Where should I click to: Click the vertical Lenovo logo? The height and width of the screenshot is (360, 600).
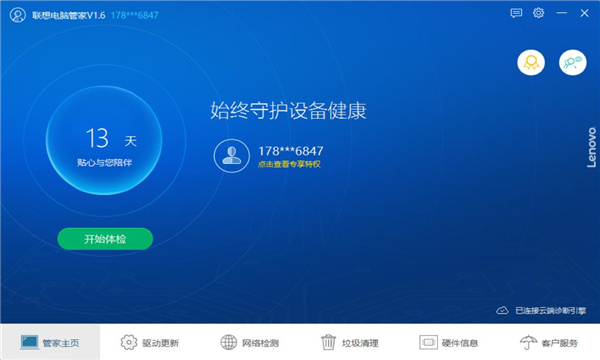tap(592, 147)
